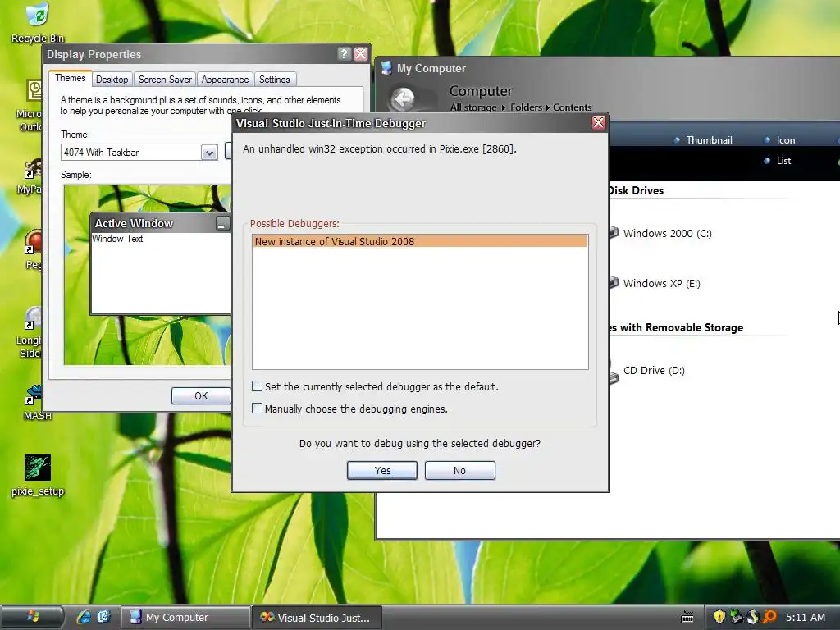This screenshot has height=630, width=840.
Task: Click the Visual Studio Just... taskbar button
Action: click(x=317, y=617)
